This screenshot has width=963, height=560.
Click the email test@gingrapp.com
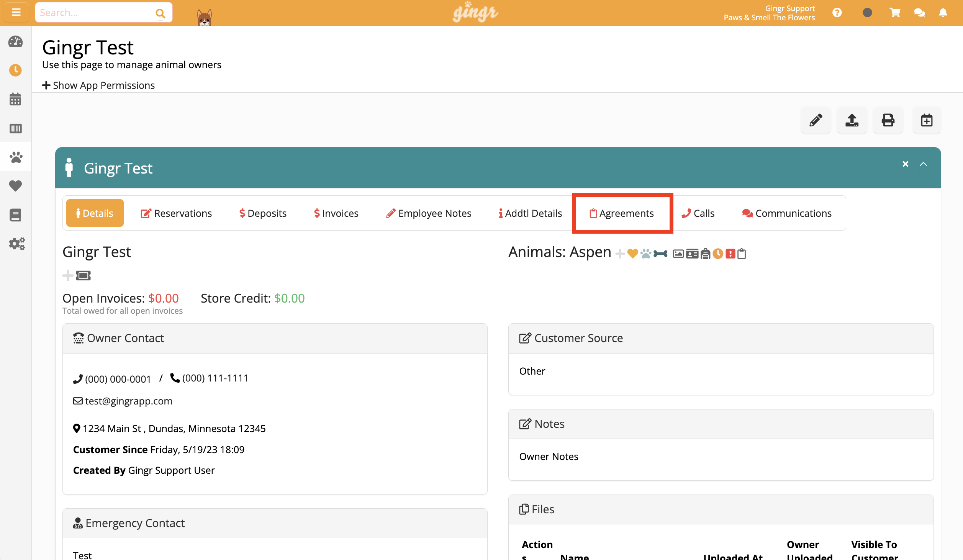(129, 401)
